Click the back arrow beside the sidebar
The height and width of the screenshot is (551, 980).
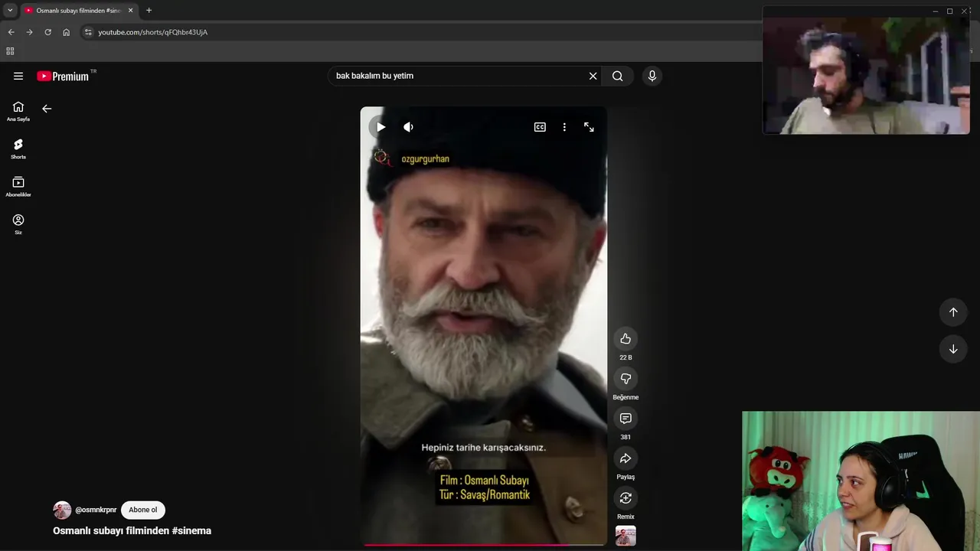[x=47, y=109]
